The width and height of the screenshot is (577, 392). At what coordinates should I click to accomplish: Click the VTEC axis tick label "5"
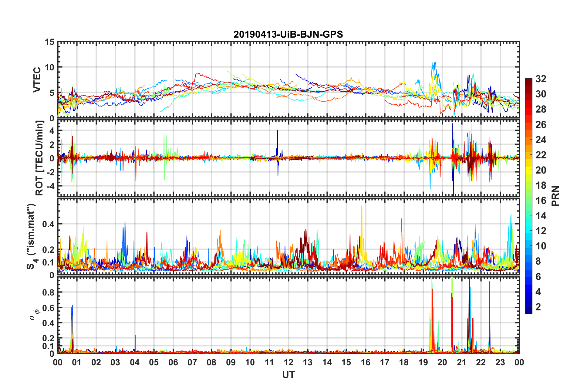click(52, 93)
